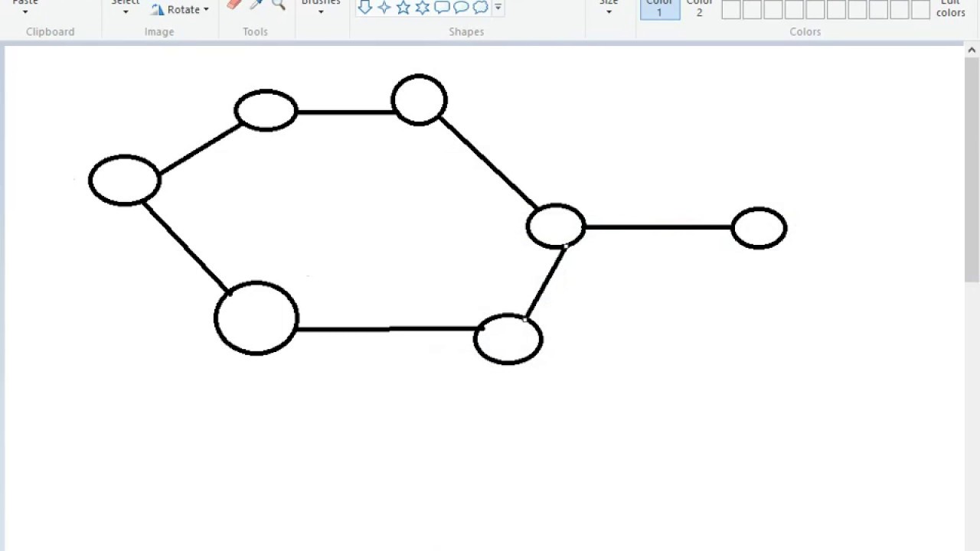The image size is (980, 551).
Task: Pick the Color picker eyedropper tool
Action: pos(256,4)
